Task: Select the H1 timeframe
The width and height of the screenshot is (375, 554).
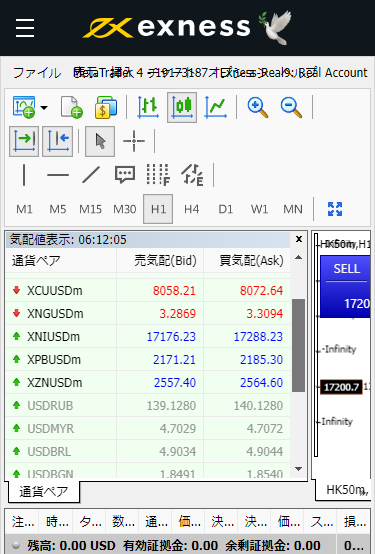Action: point(158,209)
